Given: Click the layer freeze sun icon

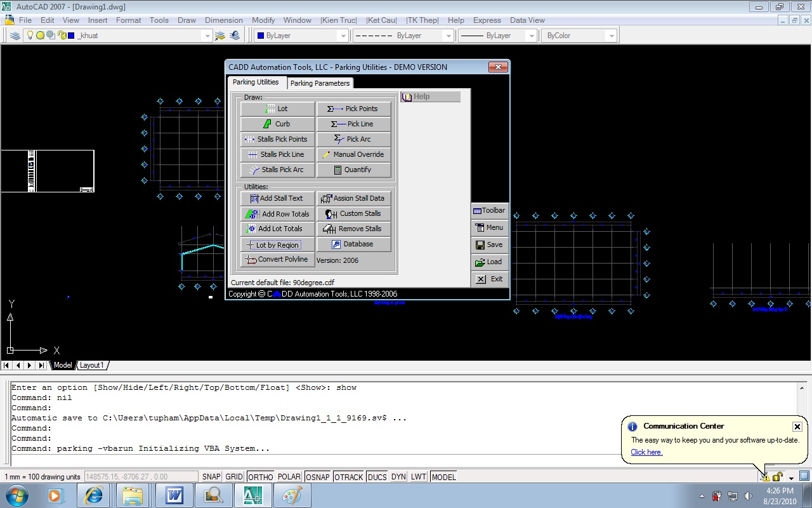Looking at the screenshot, I should 40,36.
